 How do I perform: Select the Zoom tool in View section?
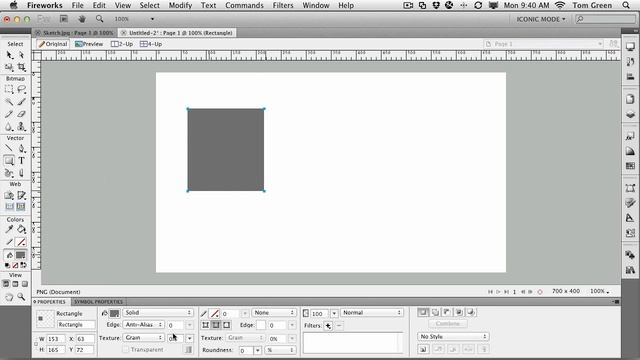21,297
